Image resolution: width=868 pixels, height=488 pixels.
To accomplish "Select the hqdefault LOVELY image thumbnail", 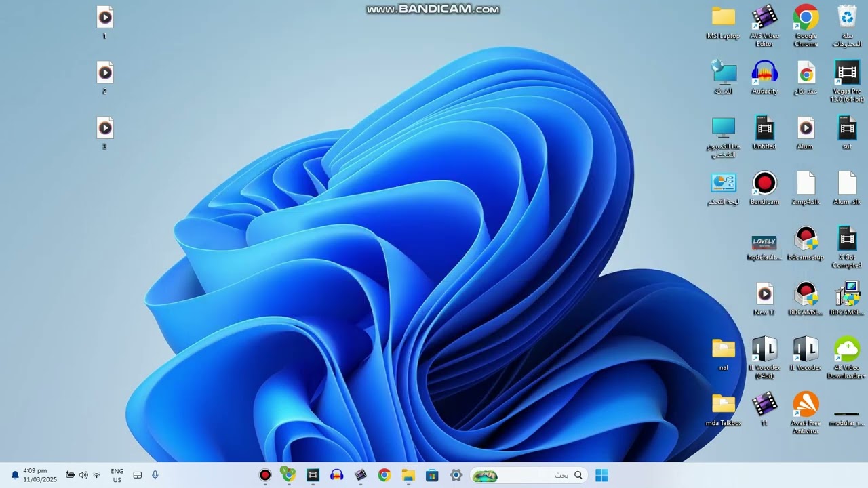I will tap(764, 247).
